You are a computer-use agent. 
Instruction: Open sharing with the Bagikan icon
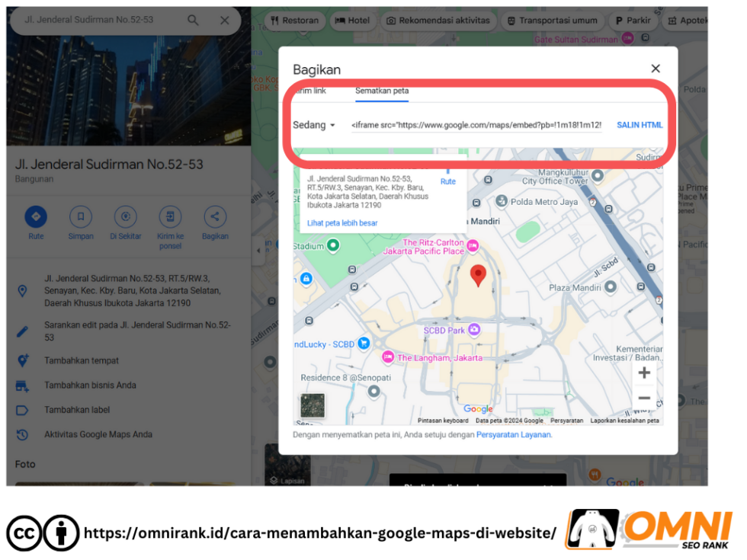point(214,216)
